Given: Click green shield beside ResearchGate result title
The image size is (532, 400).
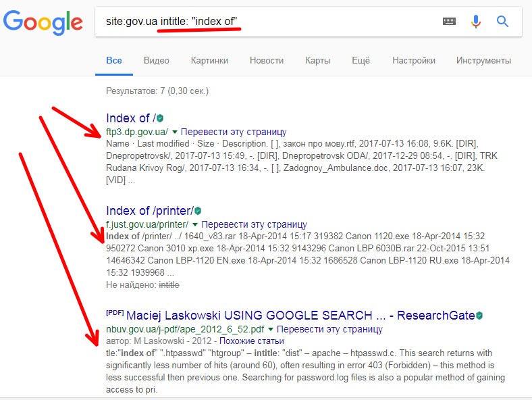Looking at the screenshot, I should coord(480,316).
